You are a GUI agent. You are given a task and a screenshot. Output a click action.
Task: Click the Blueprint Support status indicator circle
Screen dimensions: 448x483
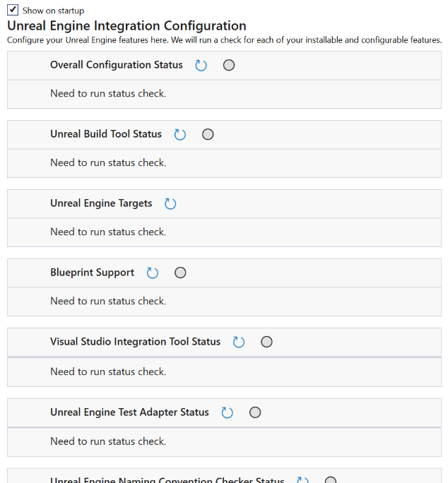coord(180,273)
